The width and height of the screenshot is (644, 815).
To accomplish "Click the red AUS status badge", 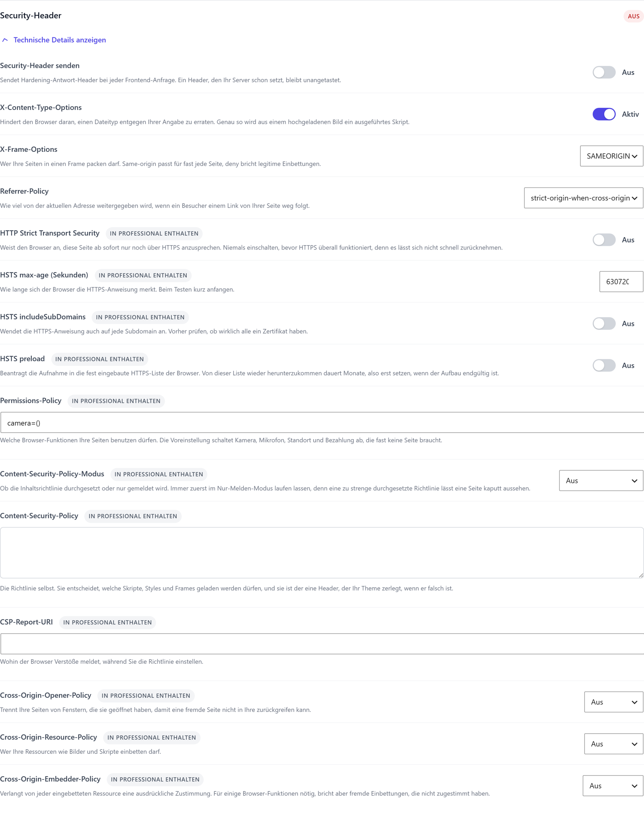I will point(633,16).
